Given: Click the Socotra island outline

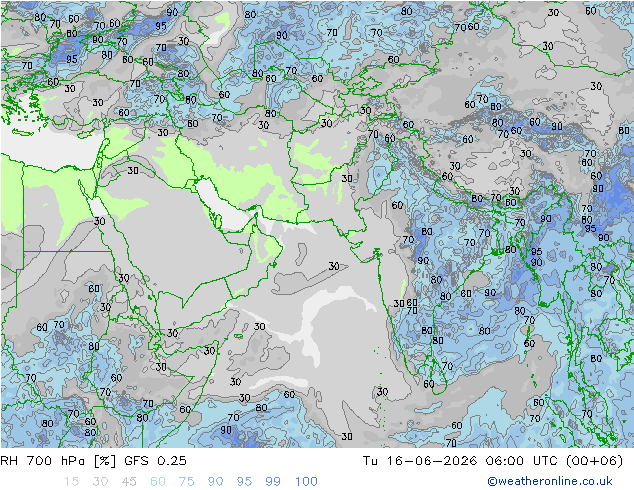Looking at the screenshot, I should 239,336.
